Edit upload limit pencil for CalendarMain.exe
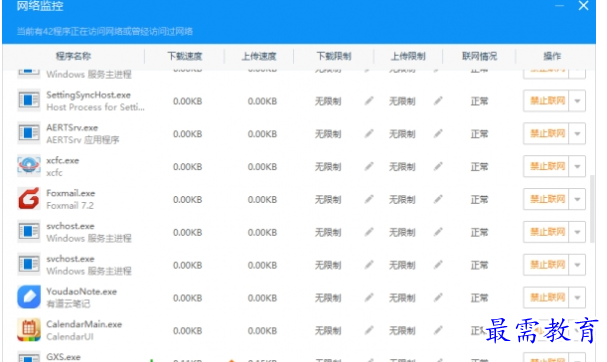Viewport: 607px width, 362px height. (x=438, y=331)
